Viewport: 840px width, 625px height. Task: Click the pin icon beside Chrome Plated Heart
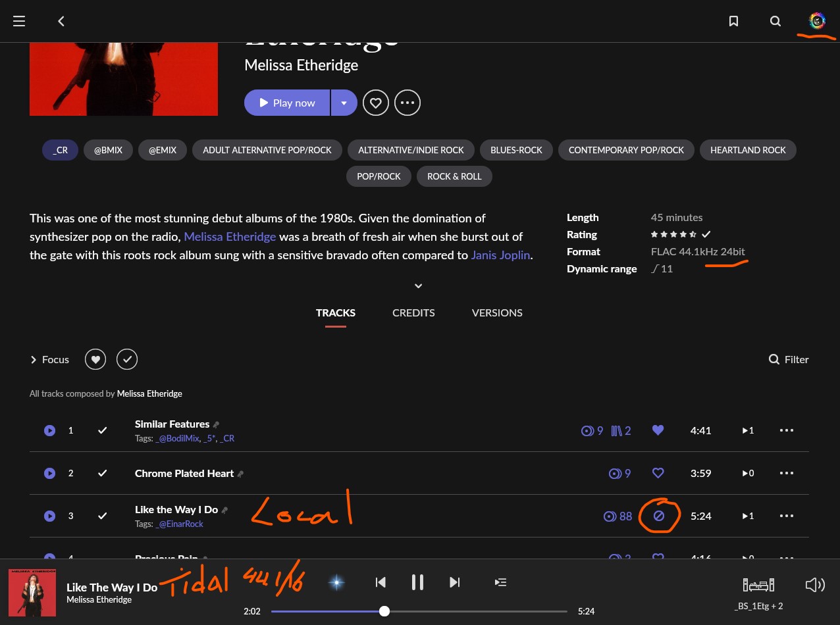pyautogui.click(x=240, y=474)
